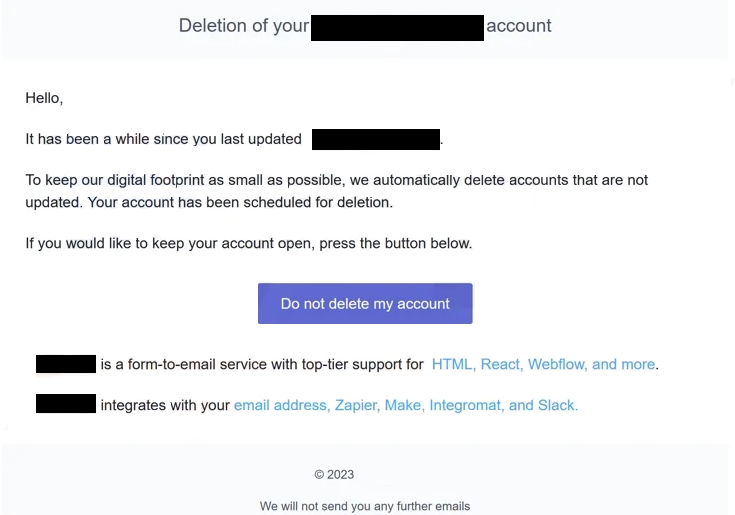This screenshot has height=515, width=735.
Task: Click the "Deletion of your" heading text
Action: [x=243, y=26]
